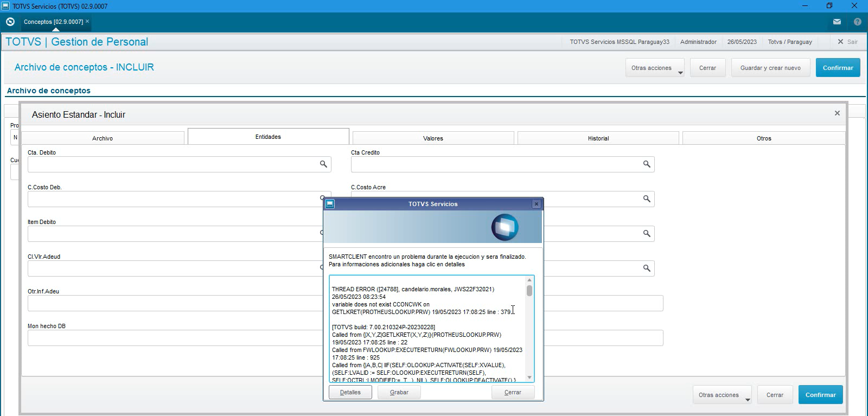This screenshot has width=868, height=416.
Task: Close the Asiento Estandar - Incluir dialog
Action: click(837, 113)
